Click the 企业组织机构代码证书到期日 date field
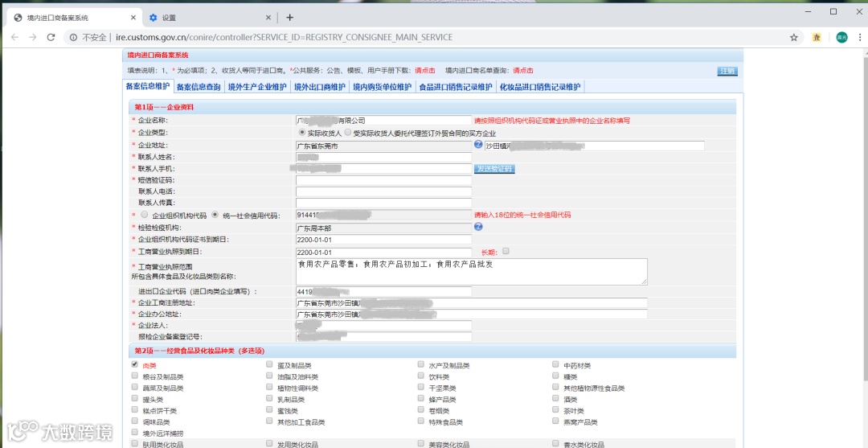The width and height of the screenshot is (868, 448). (x=383, y=240)
